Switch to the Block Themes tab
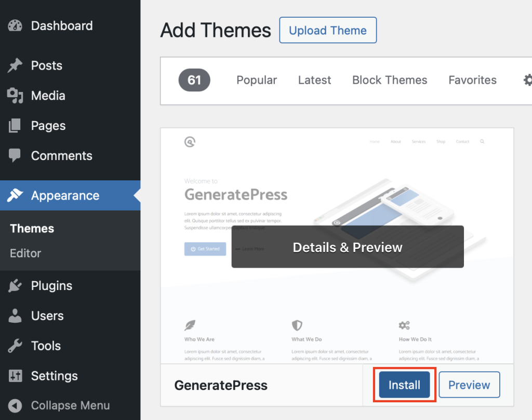532x420 pixels. tap(390, 80)
